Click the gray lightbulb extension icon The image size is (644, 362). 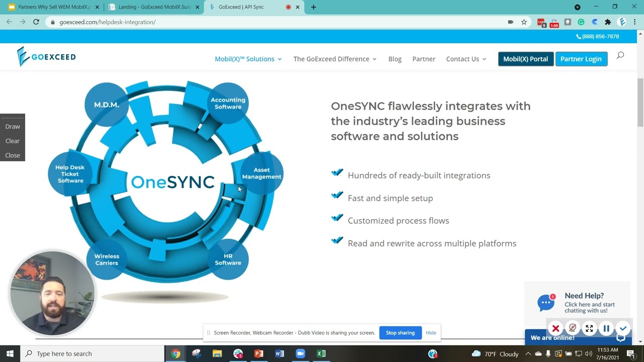568,22
